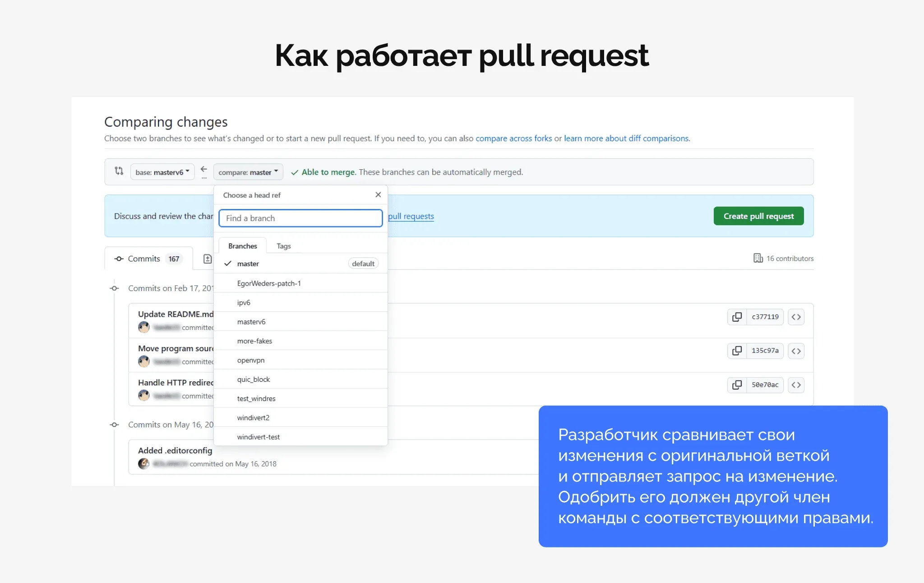Open the files changed diff icon
The height and width of the screenshot is (583, 924).
point(208,258)
